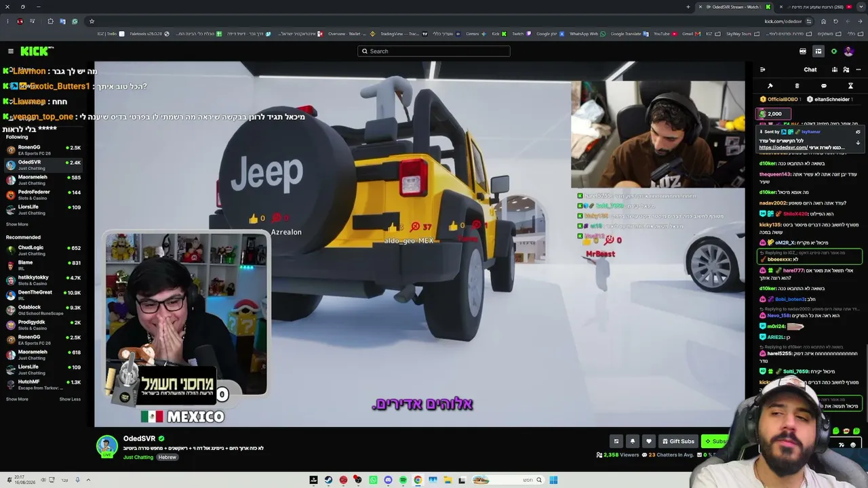Screen dimensions: 868x488
Task: Open Maorameleh channel in Following list
Action: point(43,180)
